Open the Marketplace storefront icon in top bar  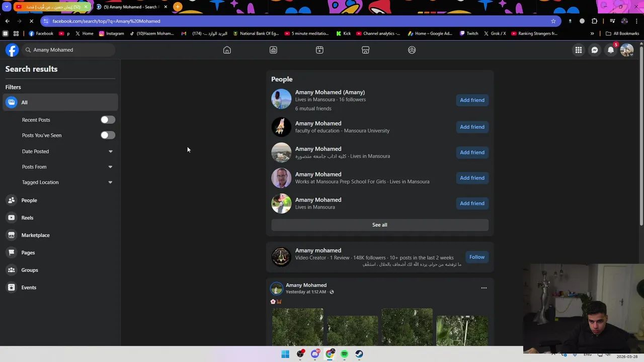(366, 50)
